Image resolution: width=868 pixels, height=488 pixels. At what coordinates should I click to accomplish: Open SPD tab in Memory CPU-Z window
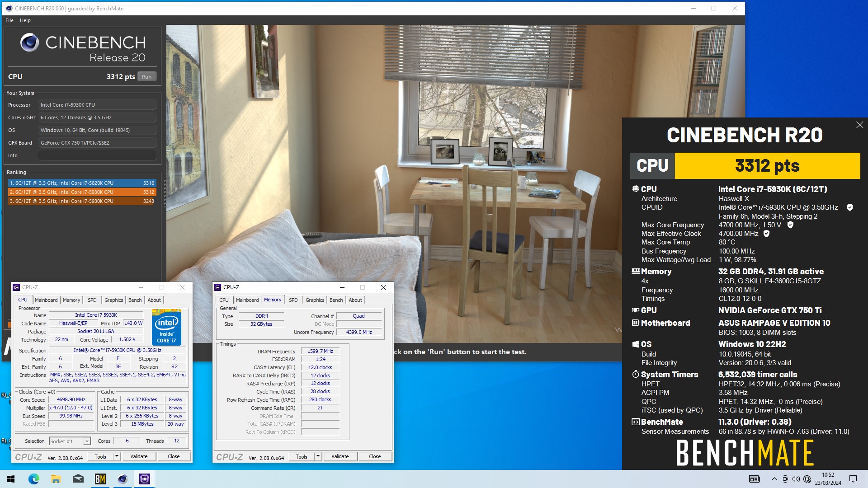(293, 300)
